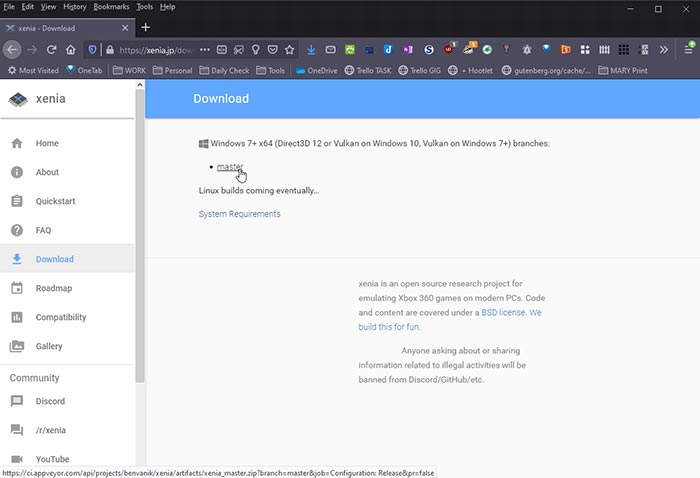Open the page actions three-dot menu
Viewport: 700px width, 478px height.
pyautogui.click(x=204, y=49)
